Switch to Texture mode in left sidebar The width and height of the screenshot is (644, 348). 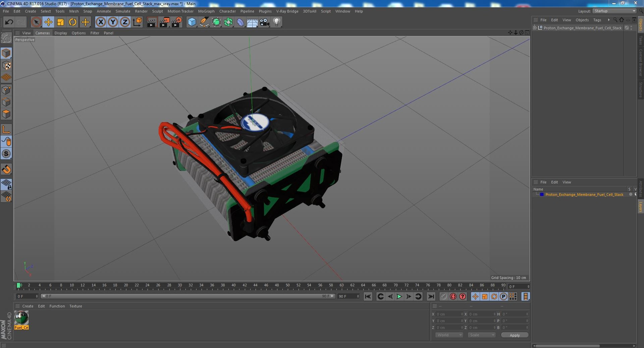pos(6,66)
